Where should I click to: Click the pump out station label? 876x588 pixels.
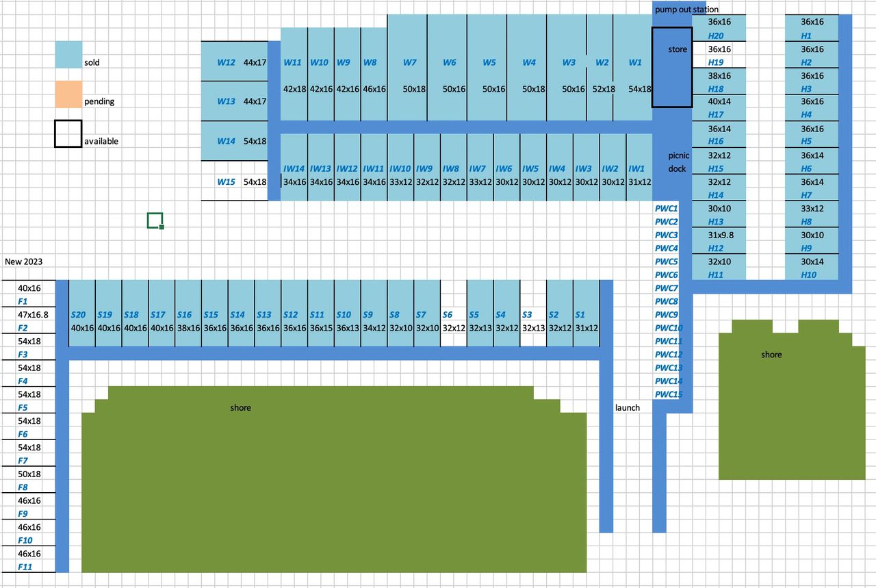click(x=688, y=10)
